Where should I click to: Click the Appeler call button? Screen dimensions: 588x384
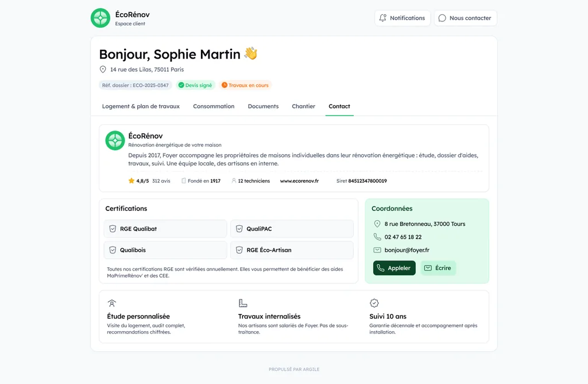[394, 268]
